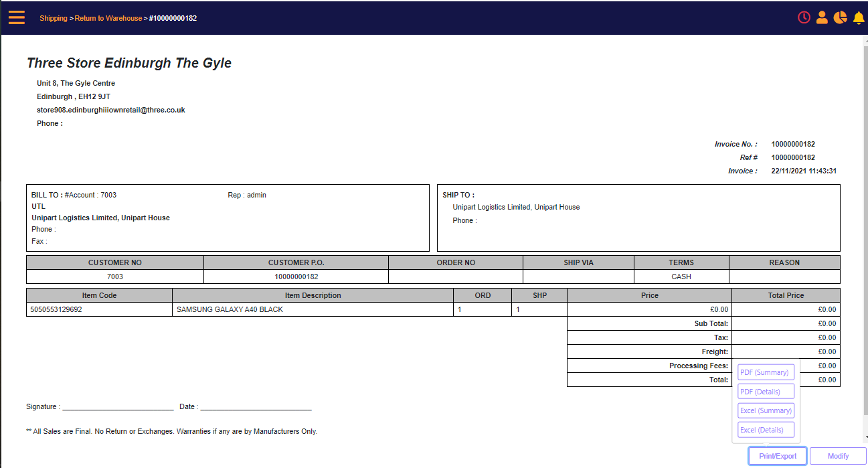Select the Rep : admin text
Image resolution: width=868 pixels, height=468 pixels.
coord(247,195)
